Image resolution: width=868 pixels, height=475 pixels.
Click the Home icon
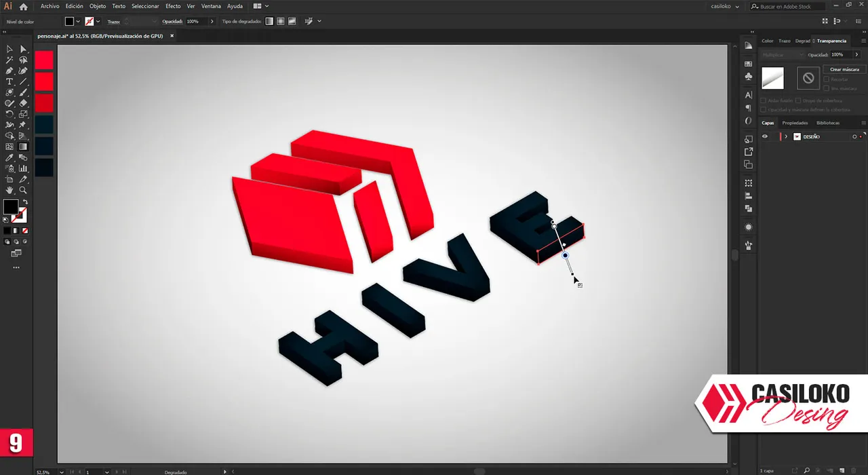point(23,6)
